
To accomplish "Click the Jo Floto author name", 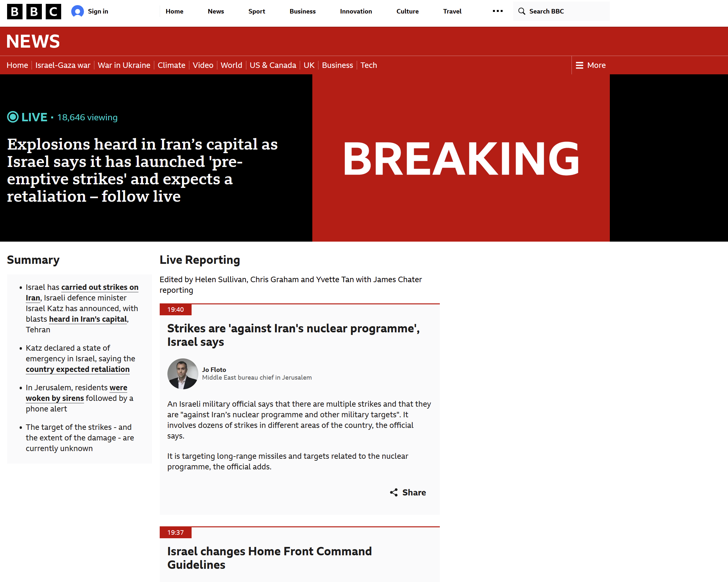I will pyautogui.click(x=214, y=370).
